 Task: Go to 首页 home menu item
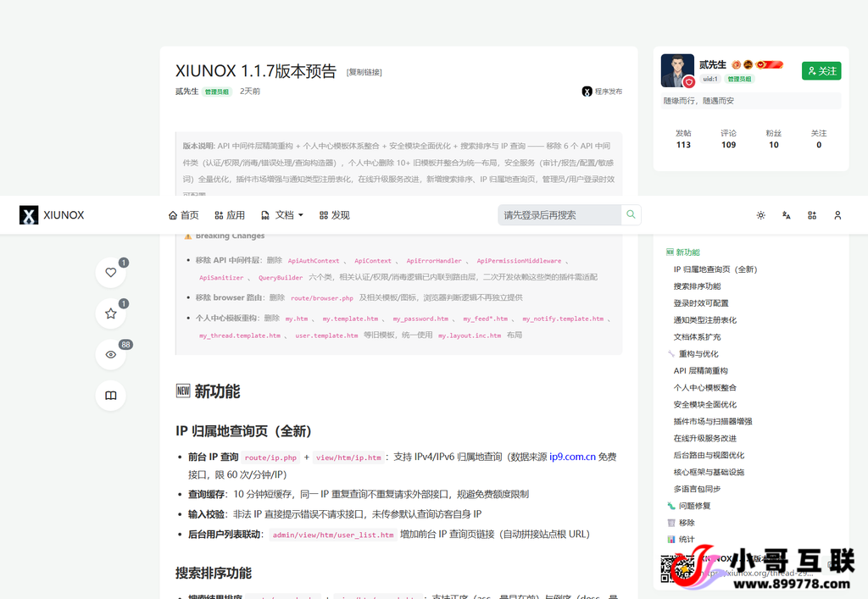pyautogui.click(x=183, y=215)
